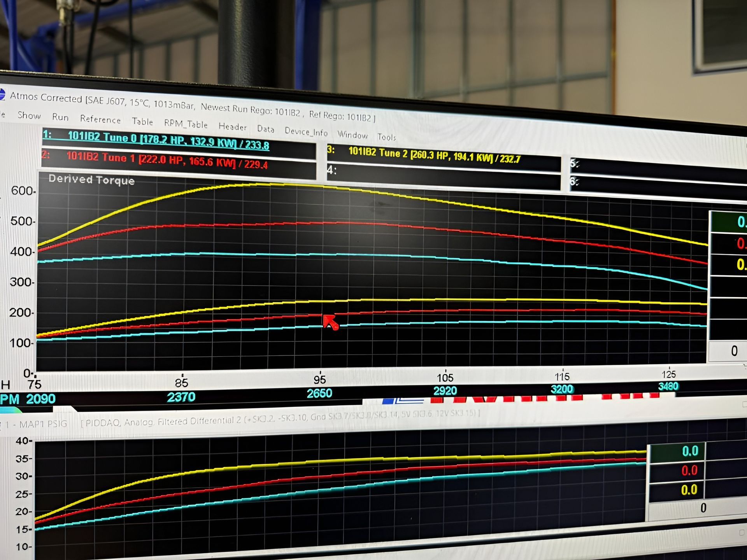
Task: Open the Device_Info menu
Action: tap(306, 132)
